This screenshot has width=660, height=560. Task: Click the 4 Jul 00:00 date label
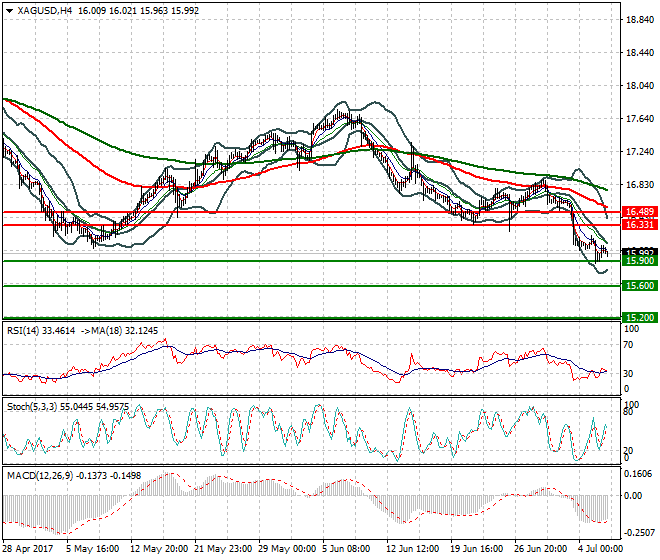click(x=600, y=549)
